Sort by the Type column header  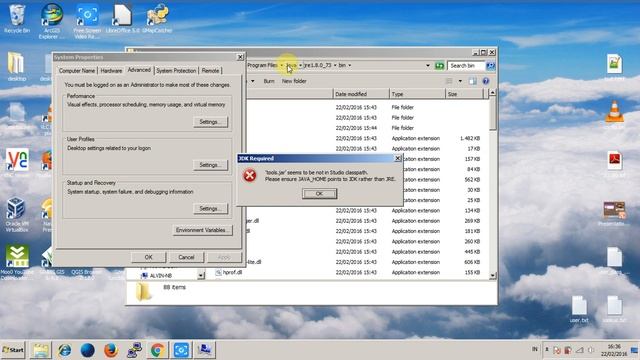[x=417, y=94]
